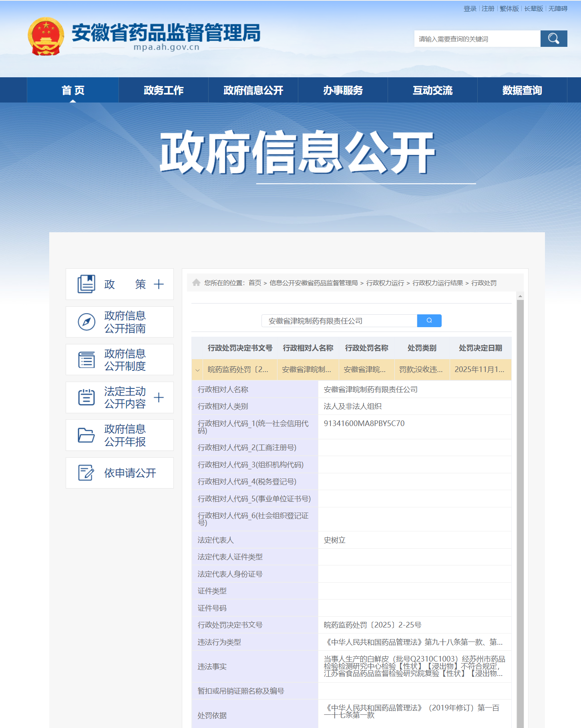Open 政府信息公开年报 sidebar item
Image resolution: width=581 pixels, height=728 pixels.
(x=120, y=435)
